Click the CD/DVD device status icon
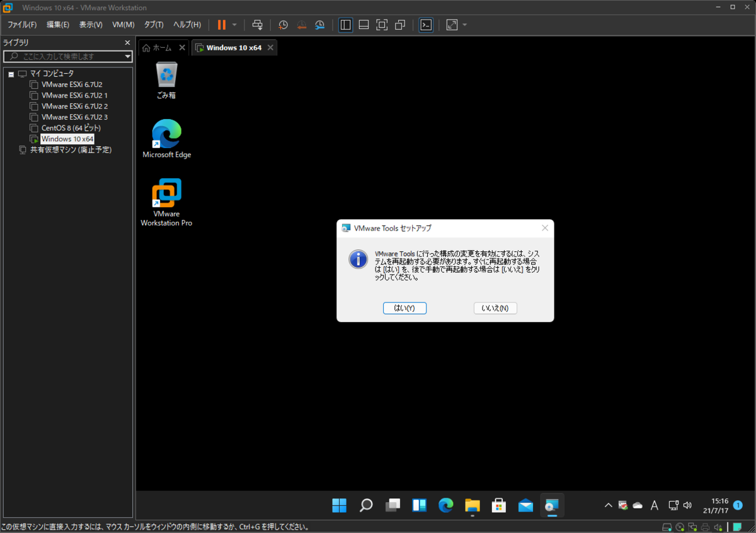The height and width of the screenshot is (533, 756). [680, 527]
